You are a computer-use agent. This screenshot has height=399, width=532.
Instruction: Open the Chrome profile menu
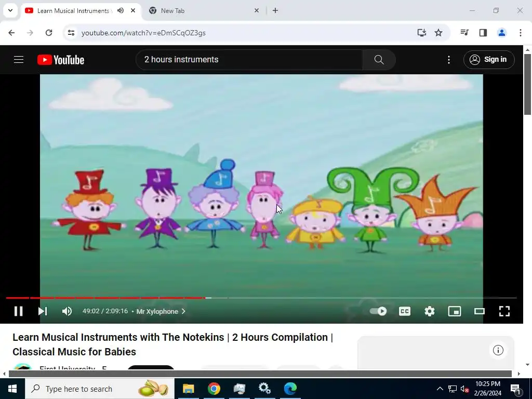tap(501, 33)
